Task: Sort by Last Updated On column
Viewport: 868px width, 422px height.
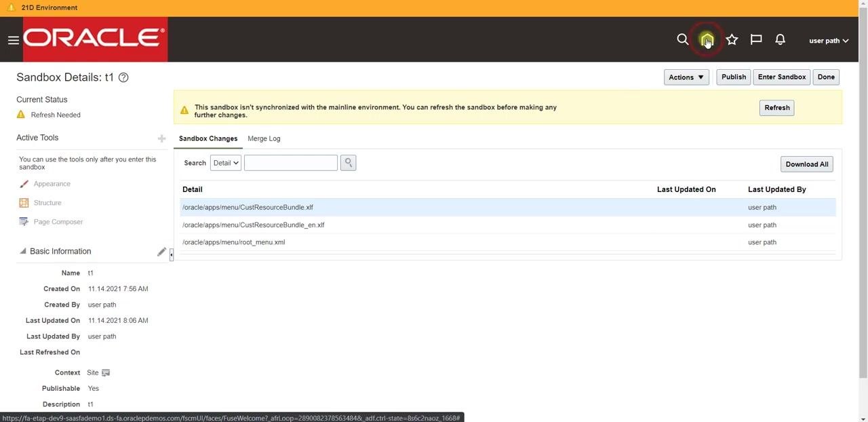Action: coord(686,189)
